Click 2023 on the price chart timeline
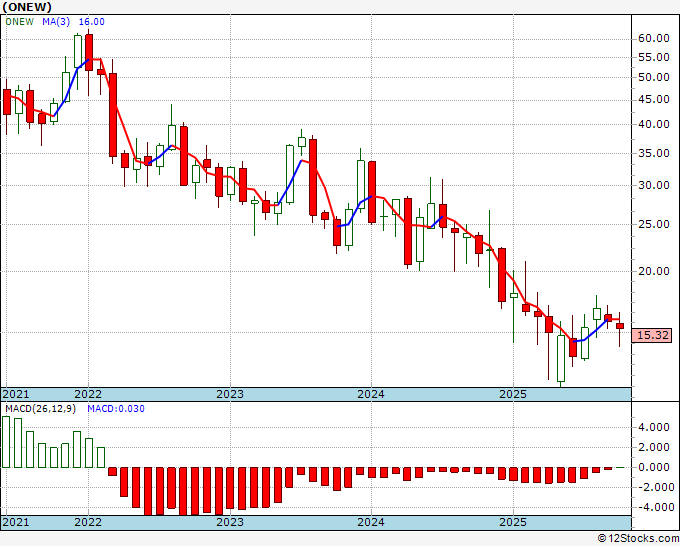 coord(230,394)
